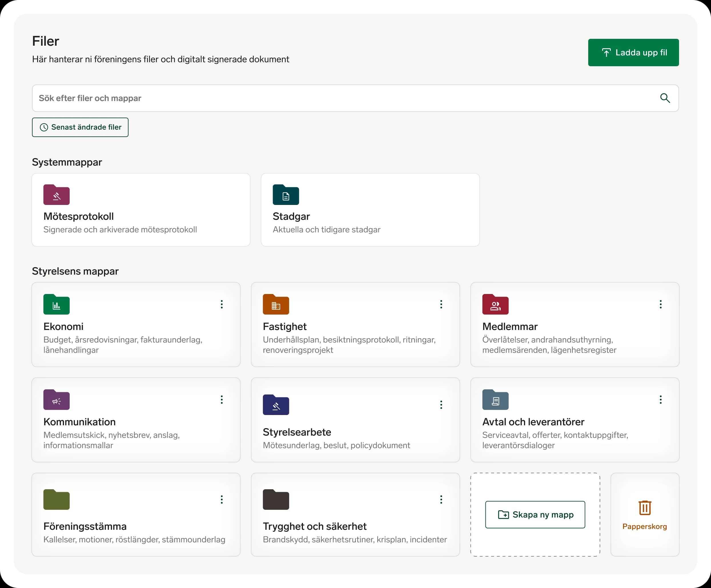Viewport: 711px width, 588px height.
Task: Open the Styrelsearbete folder options menu
Action: tap(441, 405)
